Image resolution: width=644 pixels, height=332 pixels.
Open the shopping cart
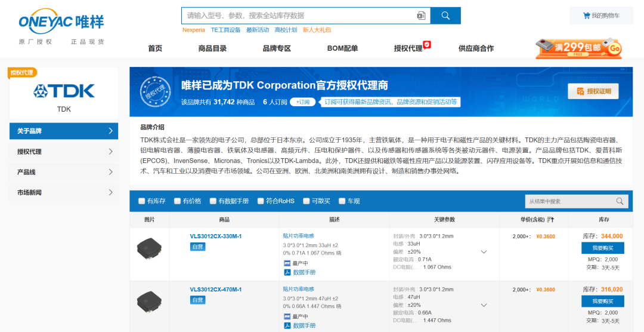(601, 16)
